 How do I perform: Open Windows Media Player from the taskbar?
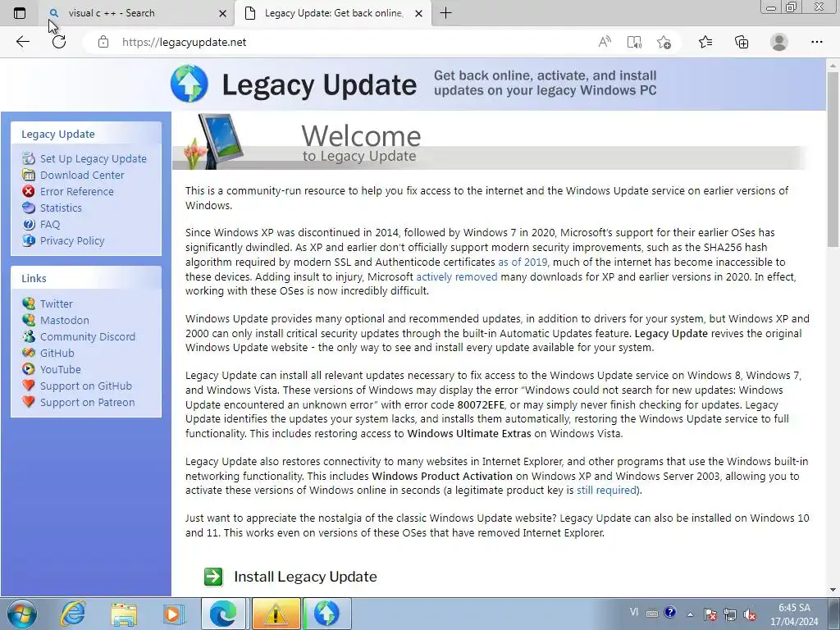(x=174, y=614)
